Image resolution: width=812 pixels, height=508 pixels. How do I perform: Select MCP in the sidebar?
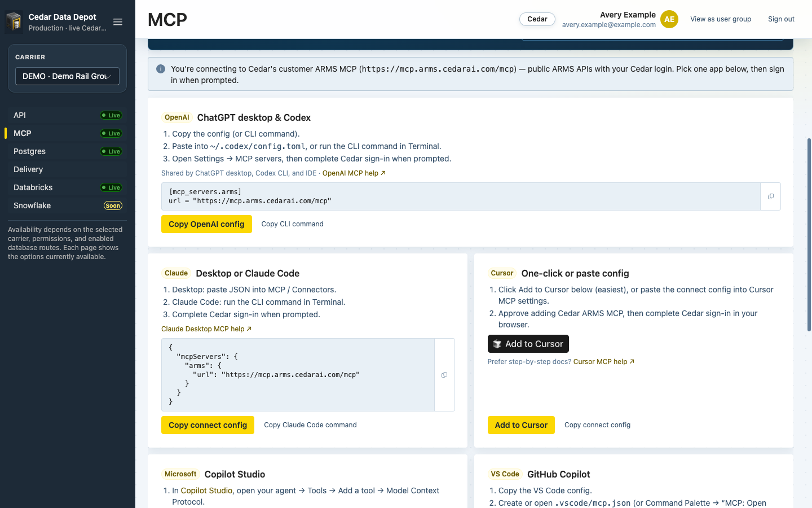click(67, 133)
